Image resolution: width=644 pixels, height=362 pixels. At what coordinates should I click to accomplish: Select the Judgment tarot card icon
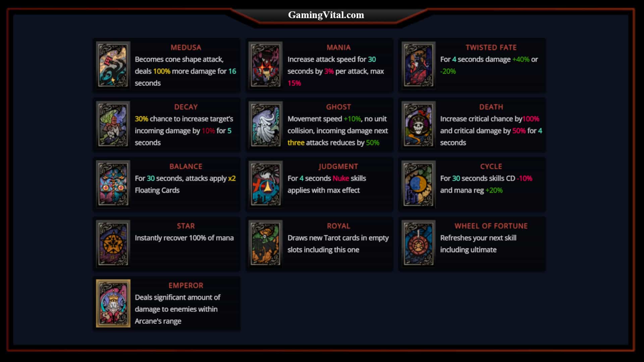point(265,183)
